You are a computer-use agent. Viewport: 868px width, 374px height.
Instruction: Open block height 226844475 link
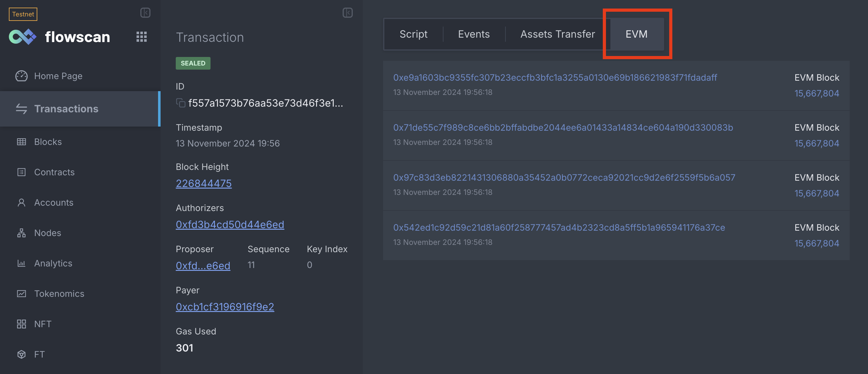[x=204, y=183]
